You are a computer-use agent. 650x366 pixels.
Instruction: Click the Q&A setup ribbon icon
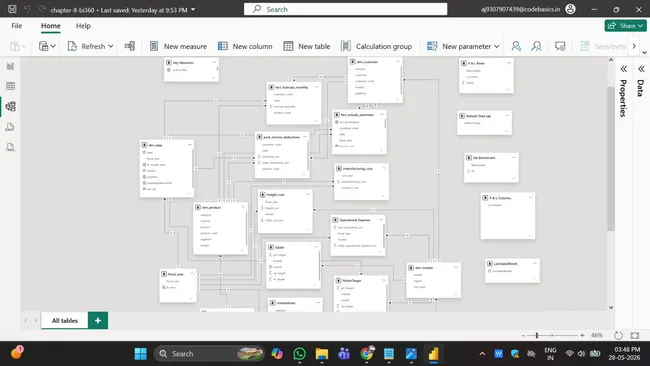560,46
